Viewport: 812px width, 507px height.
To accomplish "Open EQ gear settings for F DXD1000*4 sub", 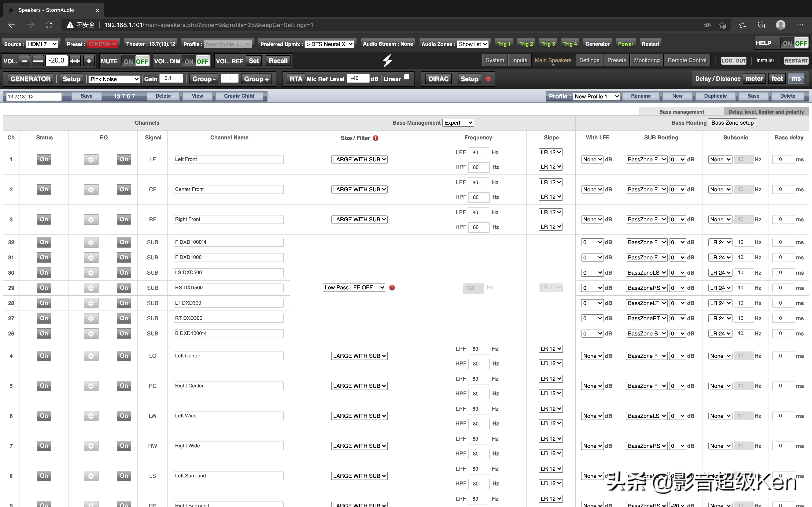I will (91, 243).
